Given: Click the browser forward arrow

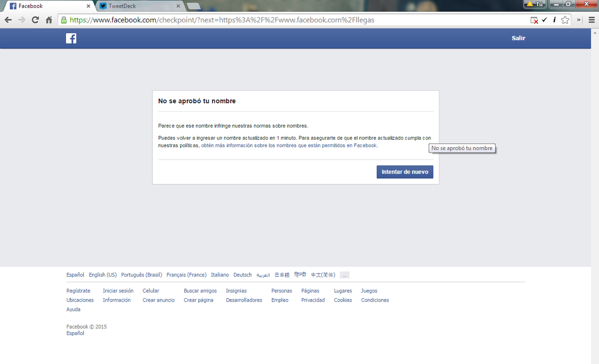Looking at the screenshot, I should (21, 20).
